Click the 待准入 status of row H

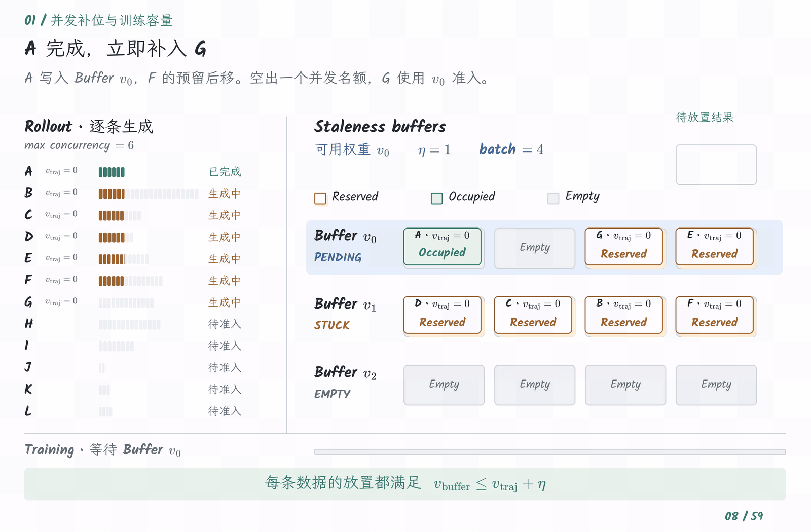click(225, 324)
